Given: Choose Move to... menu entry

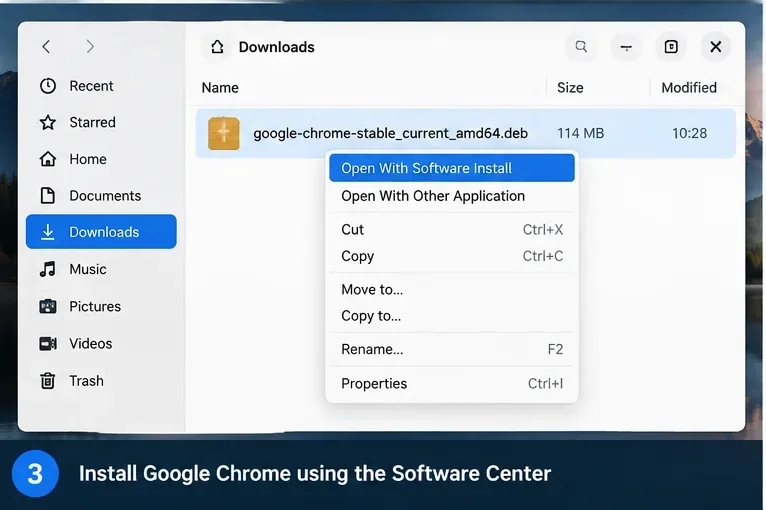Looking at the screenshot, I should click(x=452, y=290).
